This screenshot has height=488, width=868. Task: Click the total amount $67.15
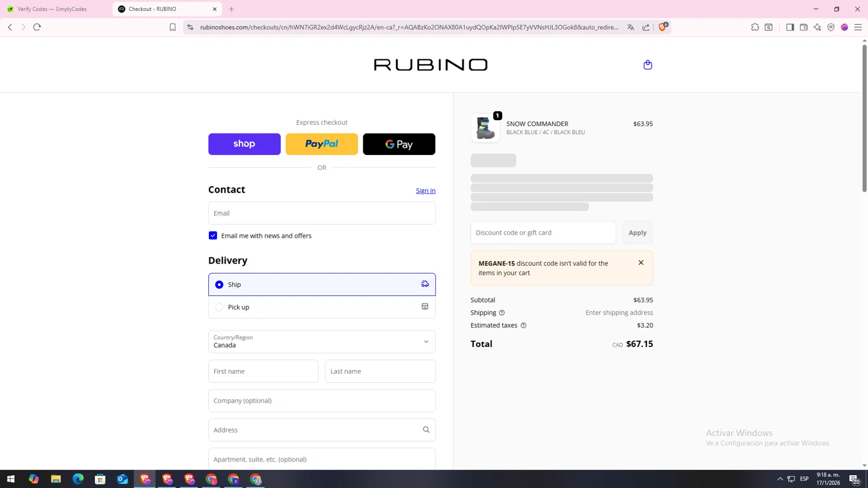click(x=639, y=344)
